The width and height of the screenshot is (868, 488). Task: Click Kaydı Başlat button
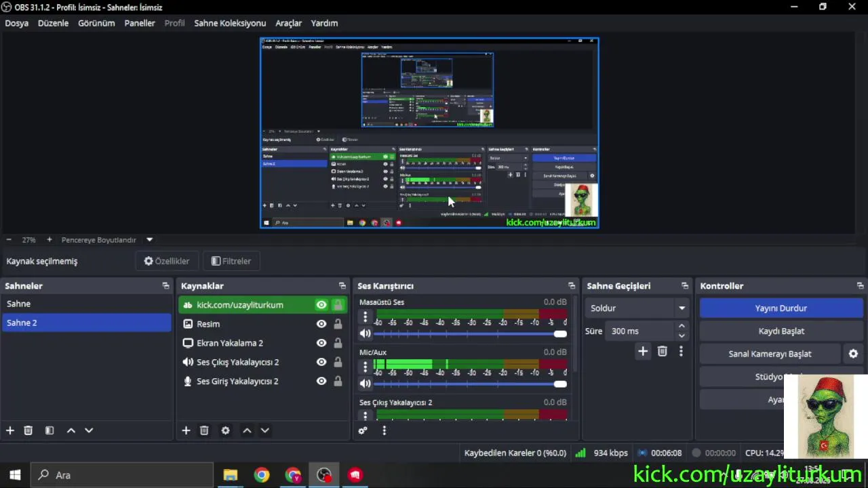(781, 331)
